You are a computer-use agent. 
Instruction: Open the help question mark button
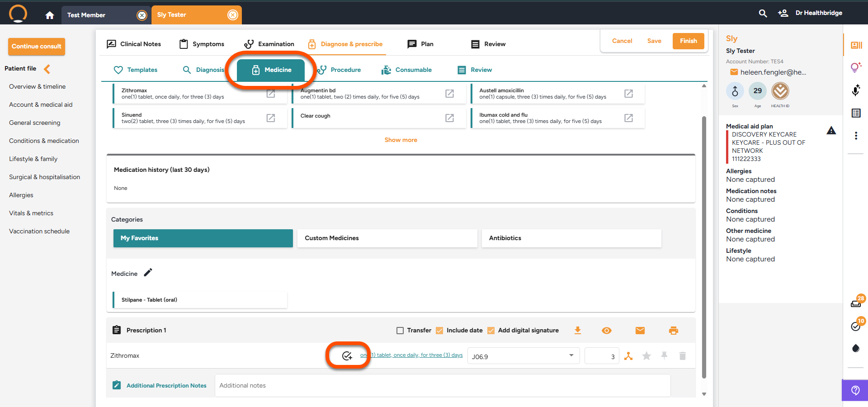(855, 390)
